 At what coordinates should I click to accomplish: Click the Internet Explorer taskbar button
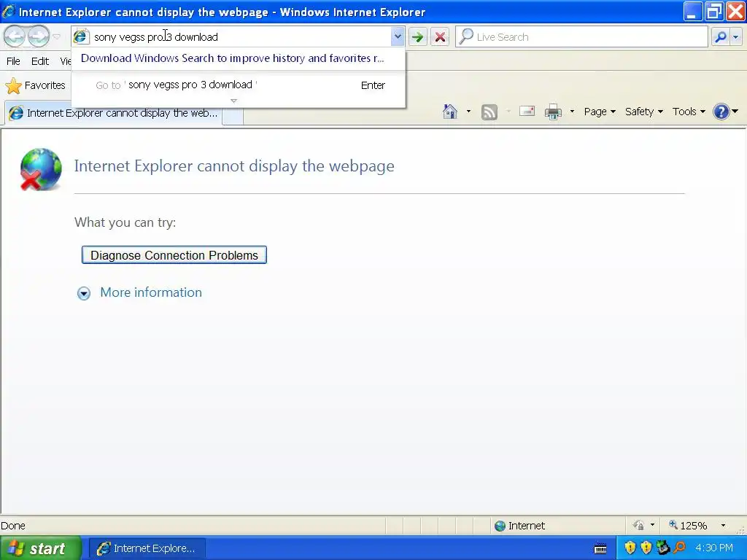147,548
